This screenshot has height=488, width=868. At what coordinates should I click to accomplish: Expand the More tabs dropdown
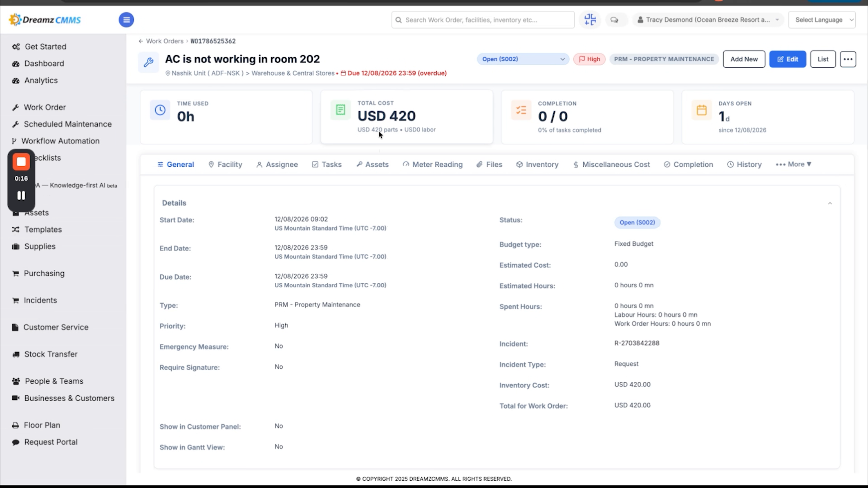tap(793, 164)
